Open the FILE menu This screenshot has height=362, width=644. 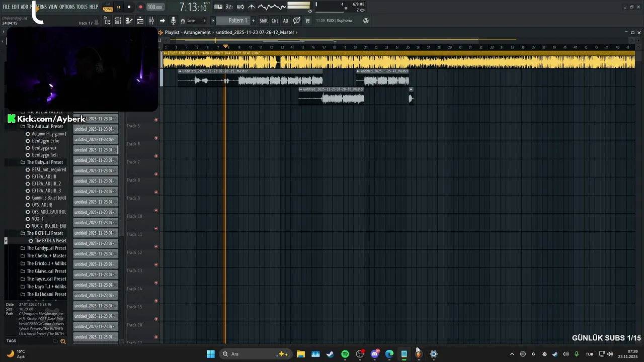coord(6,7)
